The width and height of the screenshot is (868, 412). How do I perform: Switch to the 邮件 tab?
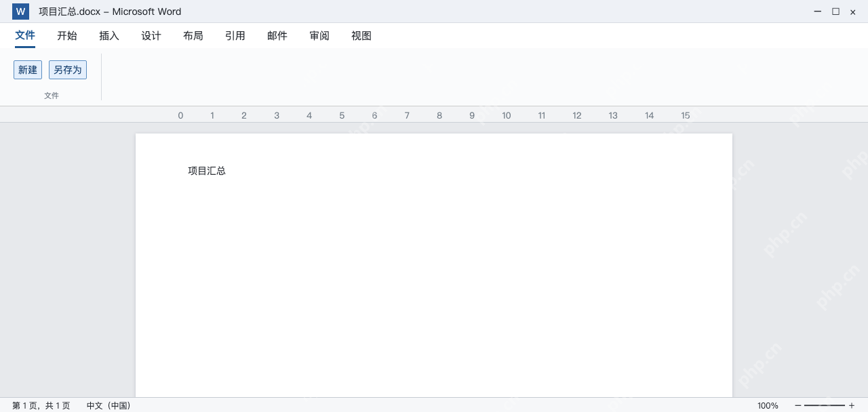tap(277, 36)
